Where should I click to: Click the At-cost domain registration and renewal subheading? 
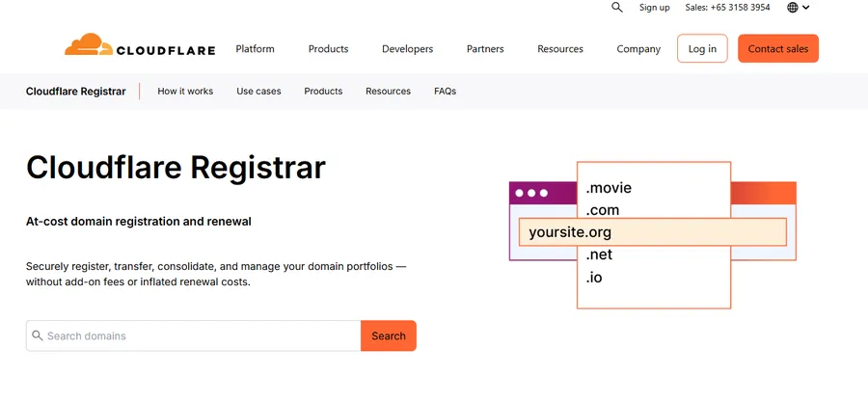138,222
